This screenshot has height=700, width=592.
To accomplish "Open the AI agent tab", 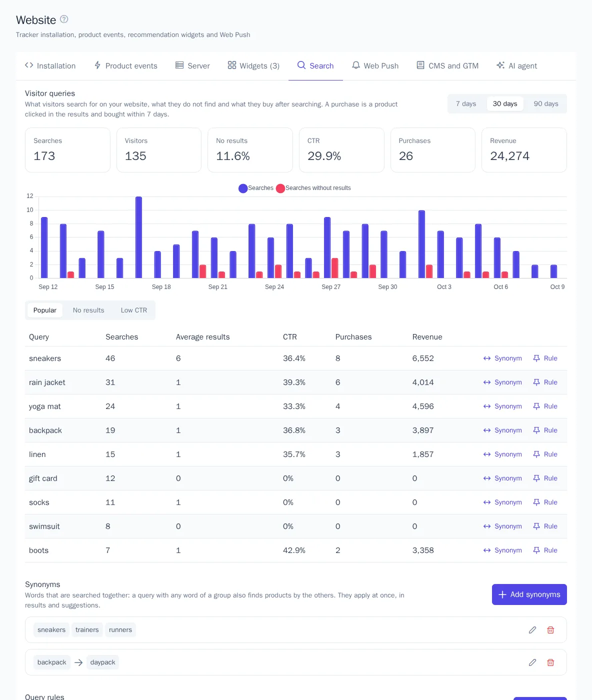I will (516, 65).
